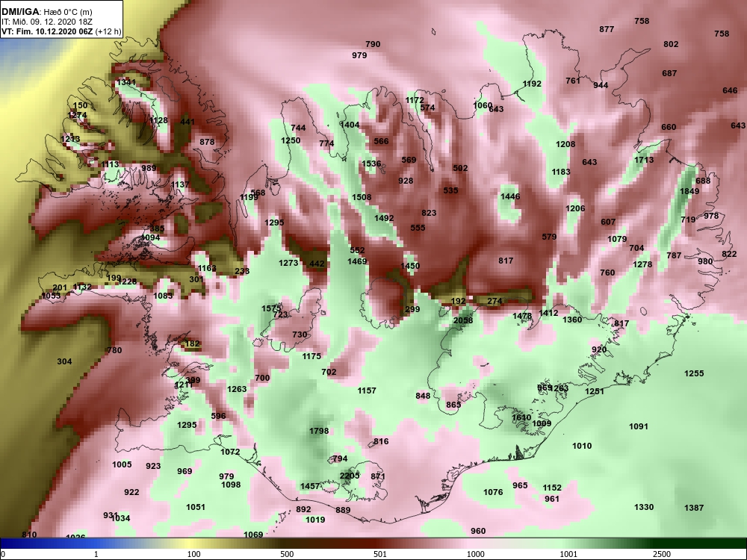Click the map value 1076
747x560 pixels.
(x=493, y=492)
